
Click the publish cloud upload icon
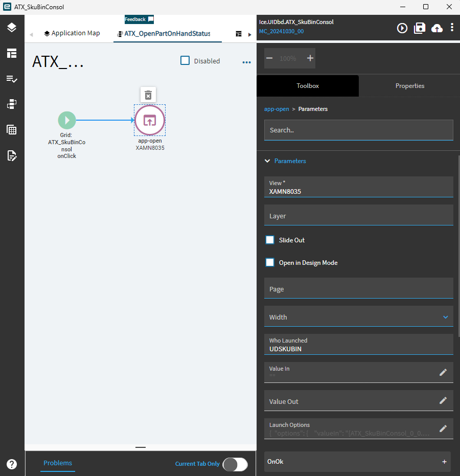(x=436, y=29)
